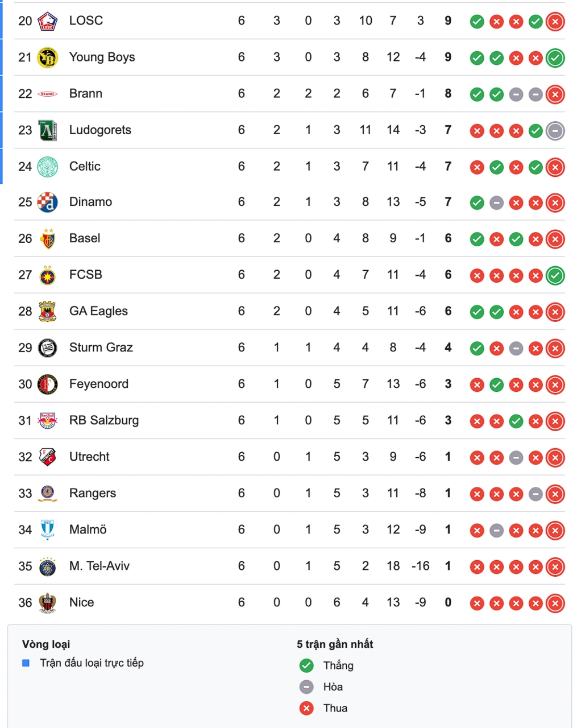Click the Ludogorets team crest

pyautogui.click(x=48, y=130)
